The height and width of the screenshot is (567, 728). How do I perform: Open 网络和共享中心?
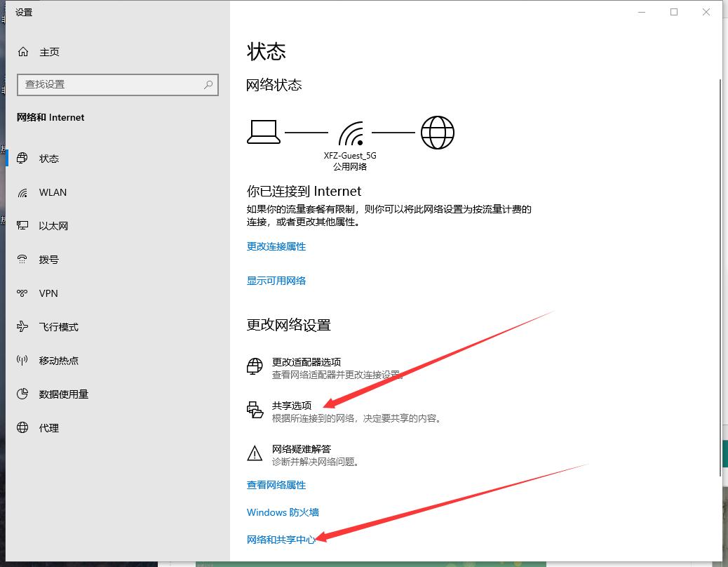[283, 540]
